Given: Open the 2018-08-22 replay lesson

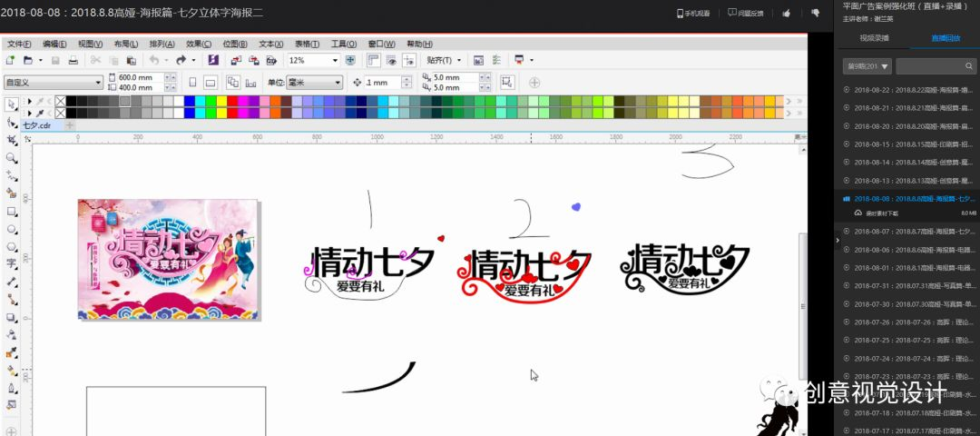Looking at the screenshot, I should click(908, 89).
